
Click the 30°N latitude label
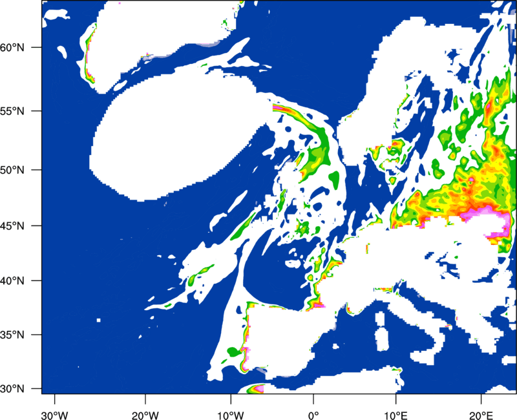(12, 389)
